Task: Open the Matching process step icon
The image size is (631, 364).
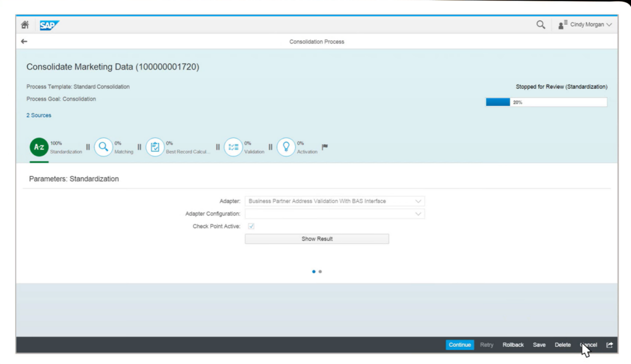Action: (x=104, y=147)
